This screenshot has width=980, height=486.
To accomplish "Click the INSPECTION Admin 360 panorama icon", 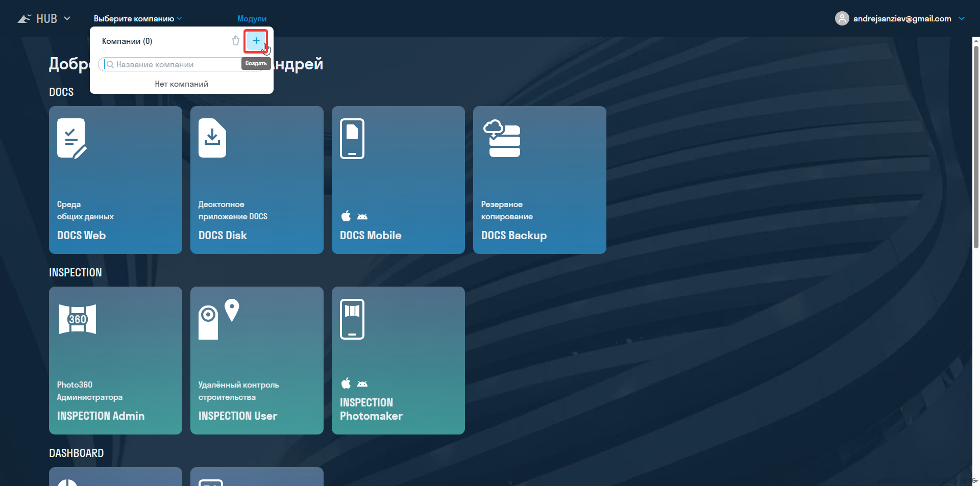I will 78,319.
